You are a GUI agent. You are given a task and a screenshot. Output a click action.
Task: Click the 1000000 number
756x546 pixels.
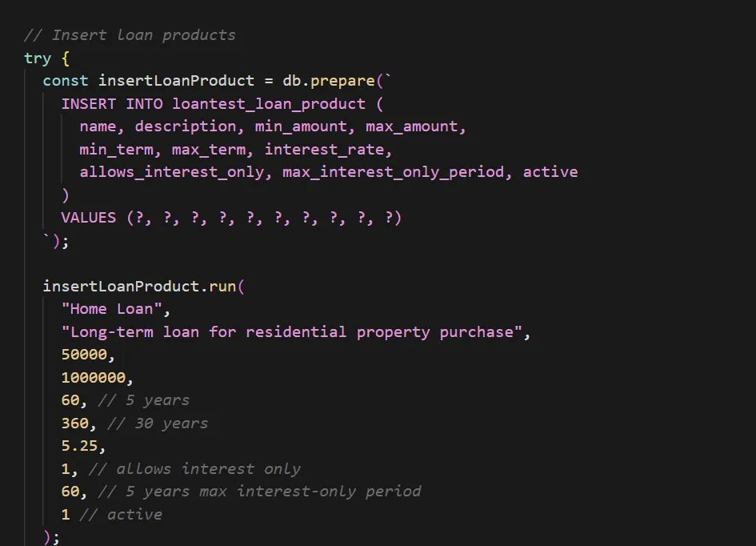pos(93,377)
